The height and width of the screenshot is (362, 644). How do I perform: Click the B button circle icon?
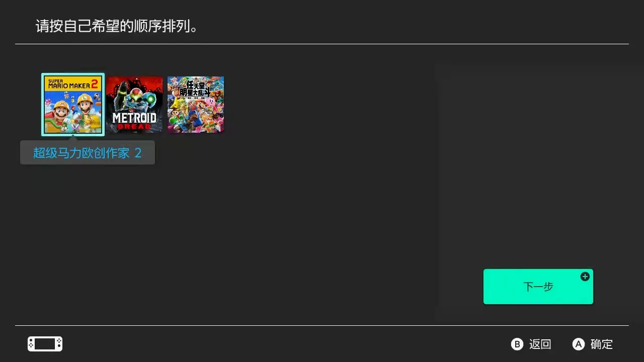point(517,344)
